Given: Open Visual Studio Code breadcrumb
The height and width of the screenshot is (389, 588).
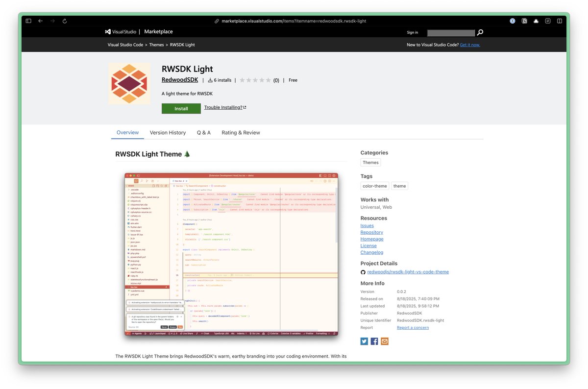Looking at the screenshot, I should coord(125,45).
